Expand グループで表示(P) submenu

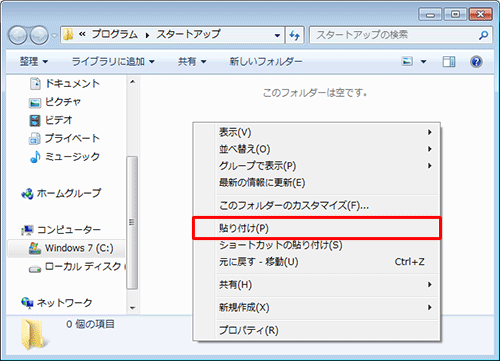tap(317, 166)
